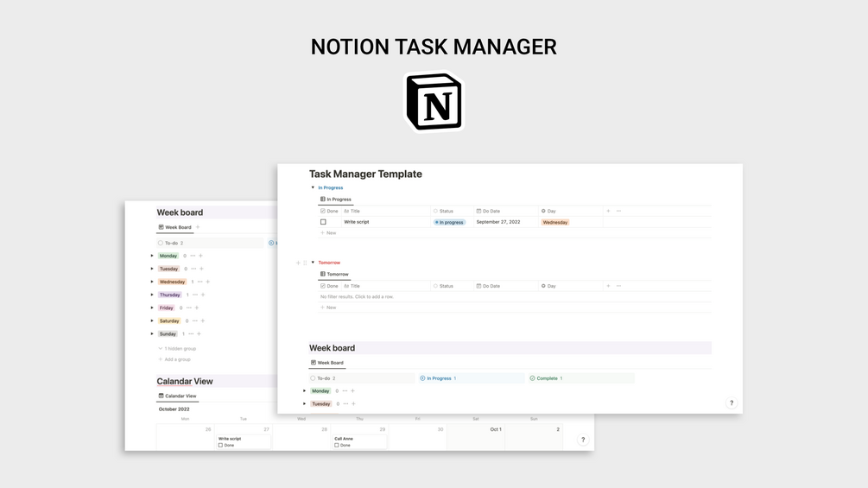Click 'No filter results. Click to add a row'
This screenshot has width=868, height=488.
point(357,297)
